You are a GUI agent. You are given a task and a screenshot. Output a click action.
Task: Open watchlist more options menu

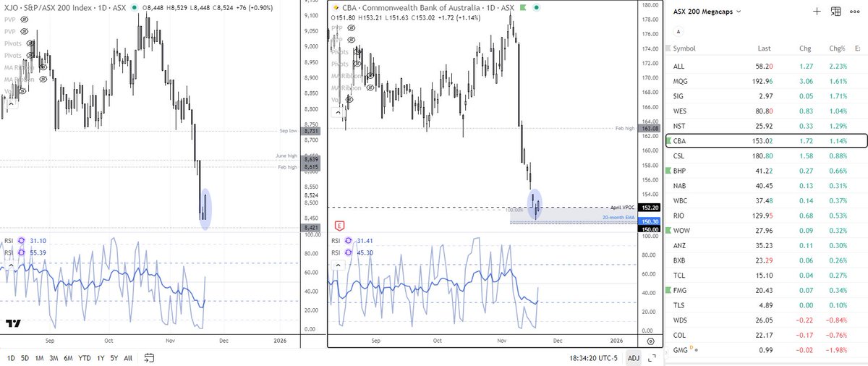856,11
